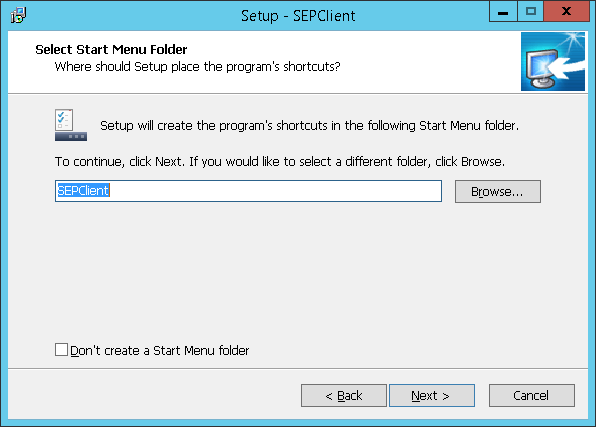Click the Setup - SEPClient title bar text

tap(298, 16)
